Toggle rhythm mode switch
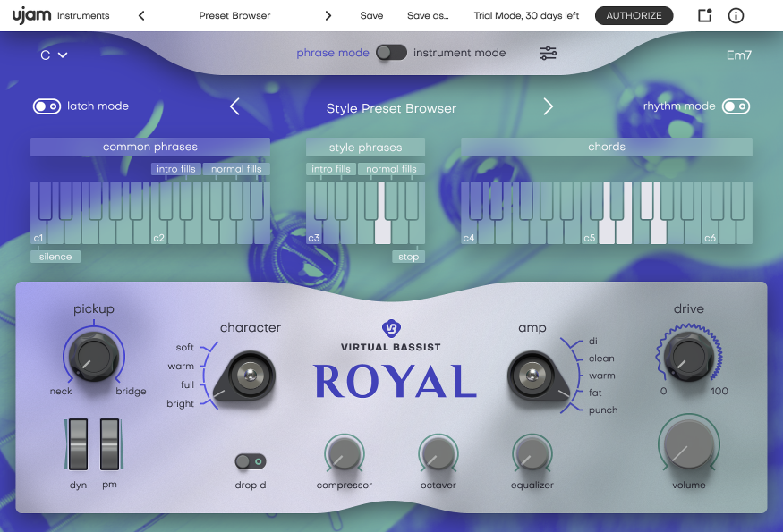This screenshot has height=532, width=783. 736,106
